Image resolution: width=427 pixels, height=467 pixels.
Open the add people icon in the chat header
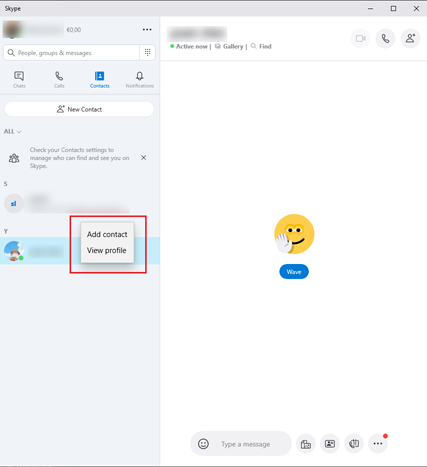pyautogui.click(x=410, y=39)
